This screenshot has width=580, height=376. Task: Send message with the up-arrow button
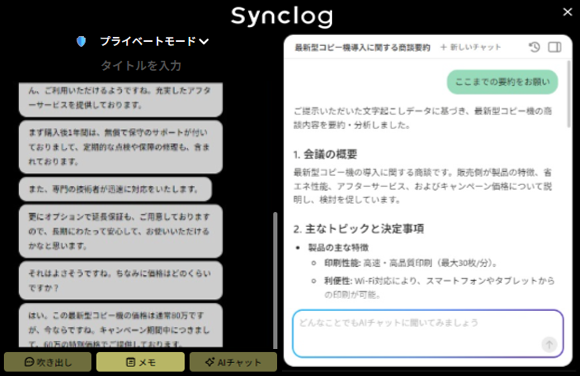pos(549,345)
